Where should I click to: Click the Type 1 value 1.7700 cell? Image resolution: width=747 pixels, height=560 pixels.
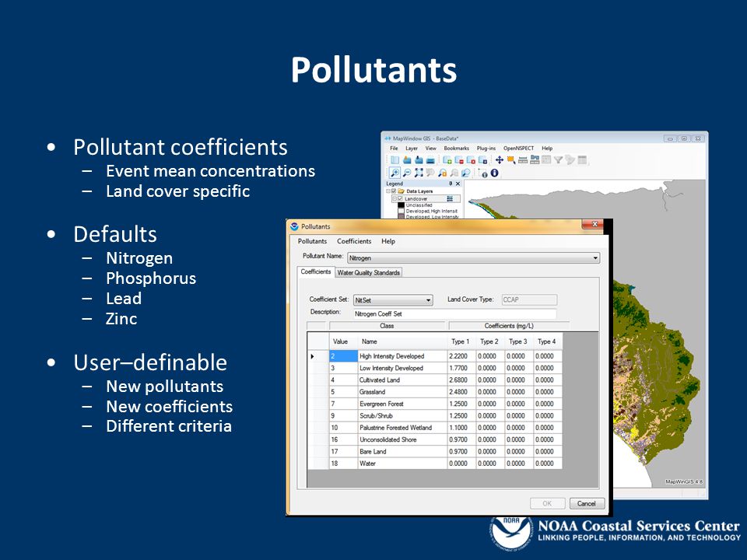click(x=461, y=368)
